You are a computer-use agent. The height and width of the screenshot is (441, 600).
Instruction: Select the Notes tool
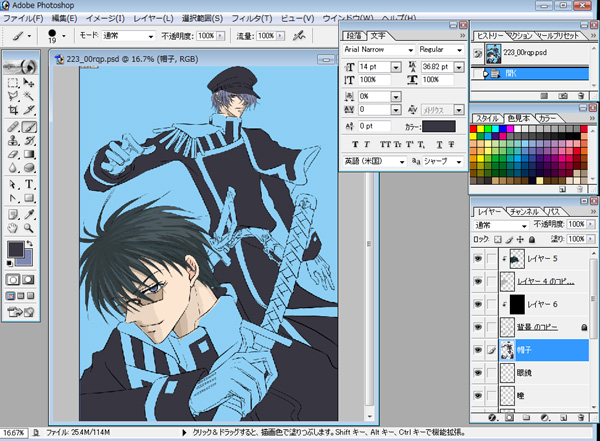coord(13,214)
